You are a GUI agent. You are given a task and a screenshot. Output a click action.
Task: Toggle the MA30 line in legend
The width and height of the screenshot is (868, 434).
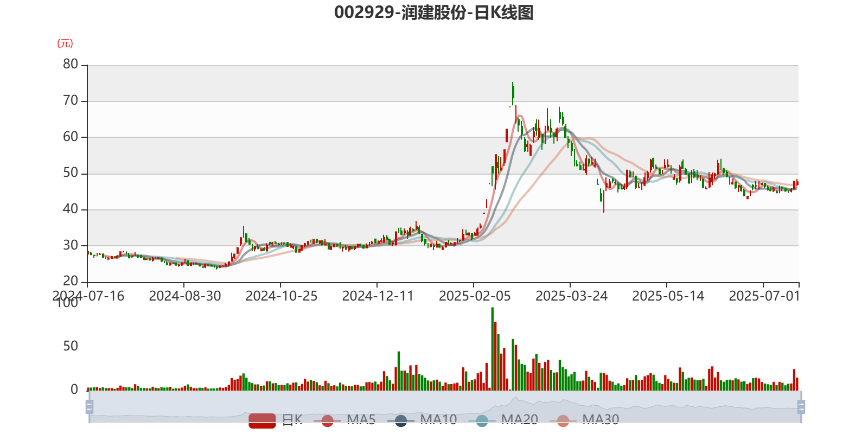pyautogui.click(x=584, y=420)
